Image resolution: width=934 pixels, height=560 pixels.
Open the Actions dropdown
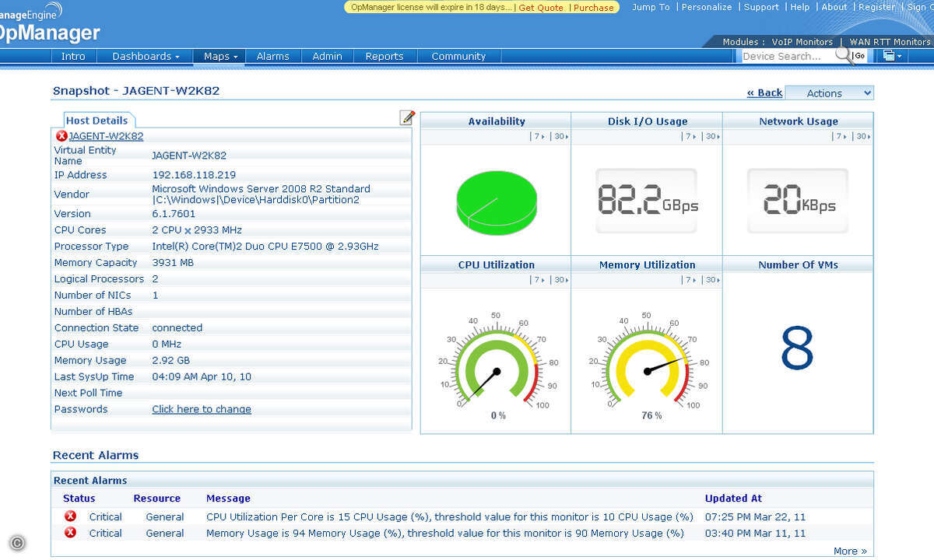829,93
